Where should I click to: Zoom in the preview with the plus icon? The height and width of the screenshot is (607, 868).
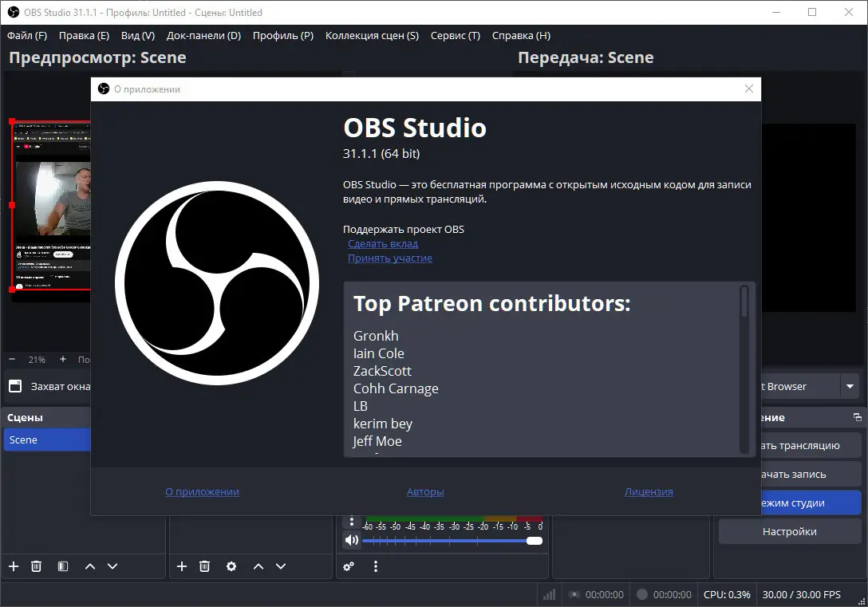pyautogui.click(x=63, y=359)
